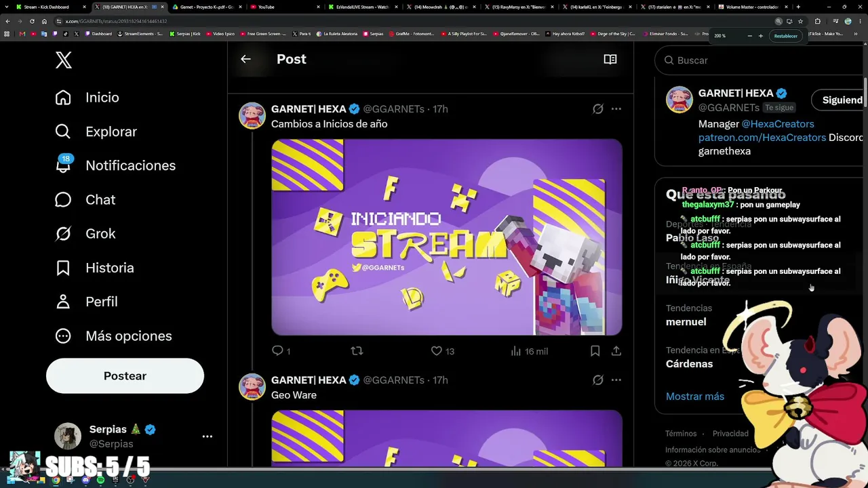Image resolution: width=868 pixels, height=488 pixels.
Task: Open the Privacidad footer link
Action: click(730, 434)
